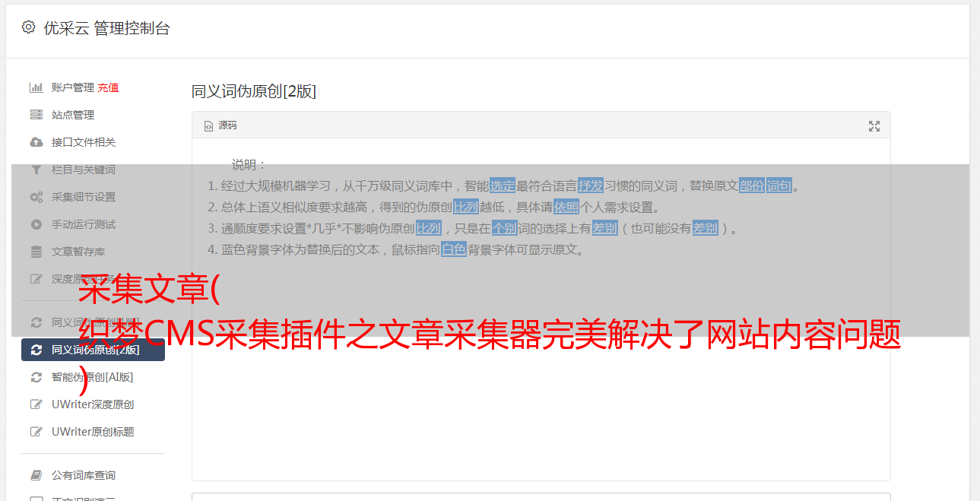Screen dimensions: 980x501
Task: Go to UWriter原创标题 page
Action: click(x=93, y=432)
